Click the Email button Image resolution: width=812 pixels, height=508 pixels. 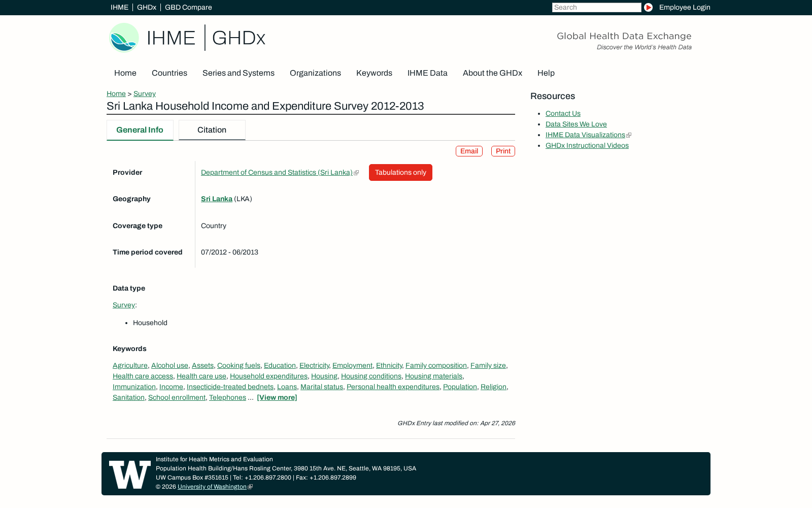(x=469, y=151)
